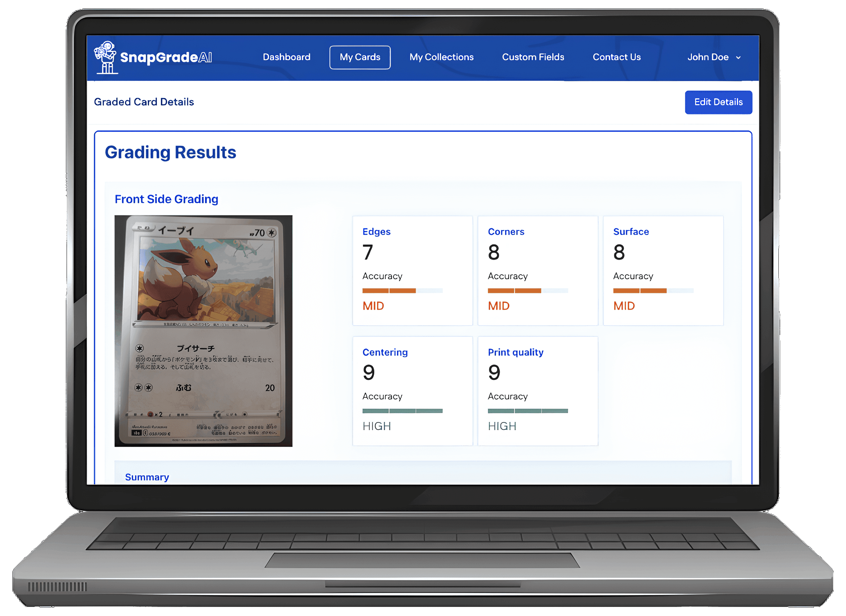Select the Corners score card
This screenshot has height=616, width=846.
click(x=538, y=271)
